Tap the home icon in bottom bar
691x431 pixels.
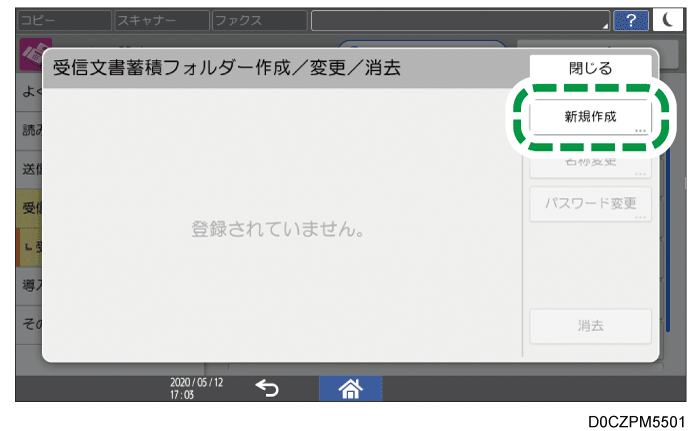(x=350, y=388)
